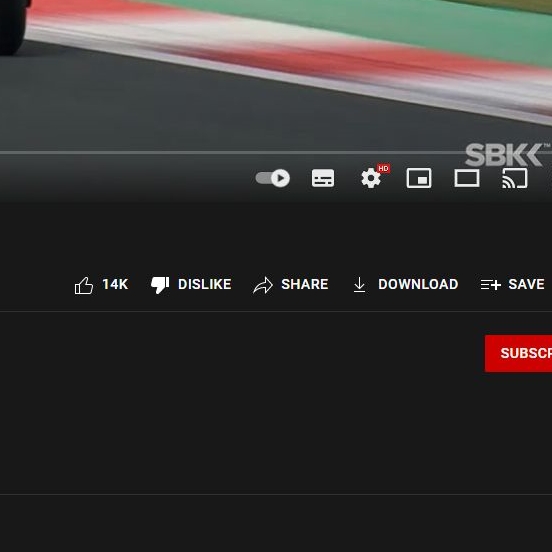The image size is (552, 552).
Task: Click the download arrow icon
Action: [x=359, y=285]
